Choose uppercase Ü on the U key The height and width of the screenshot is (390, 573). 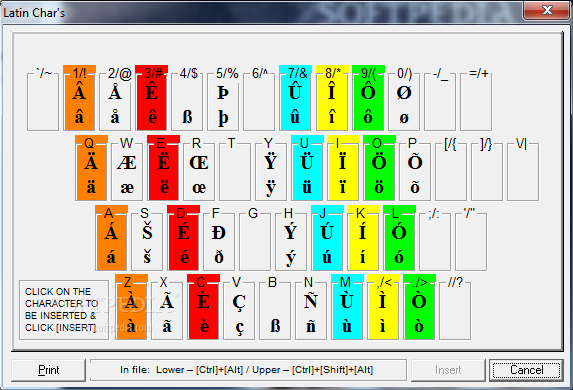click(307, 162)
